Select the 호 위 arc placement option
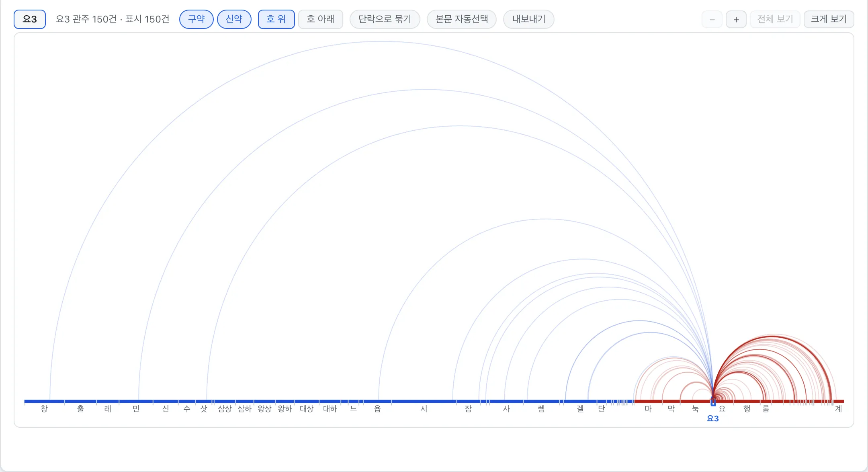 click(x=276, y=19)
